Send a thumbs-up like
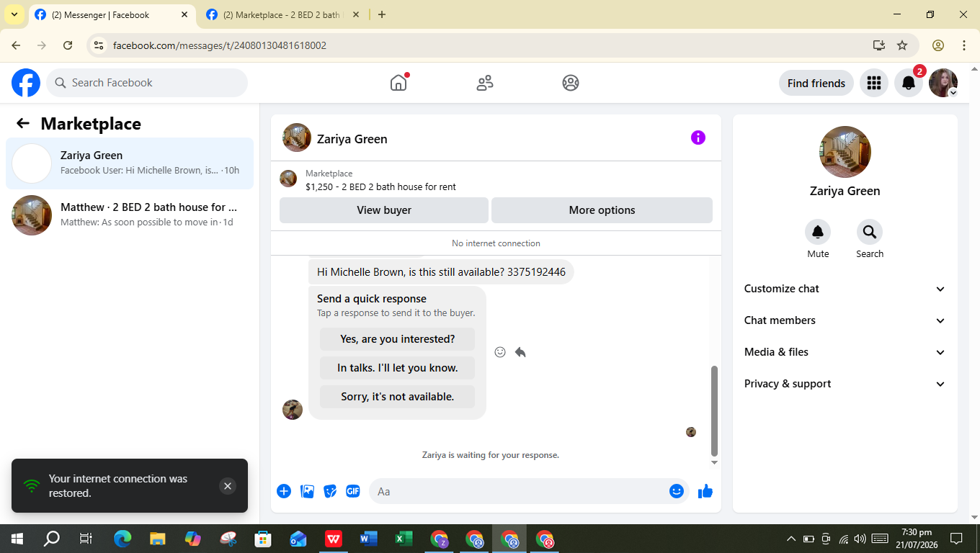 [705, 491]
